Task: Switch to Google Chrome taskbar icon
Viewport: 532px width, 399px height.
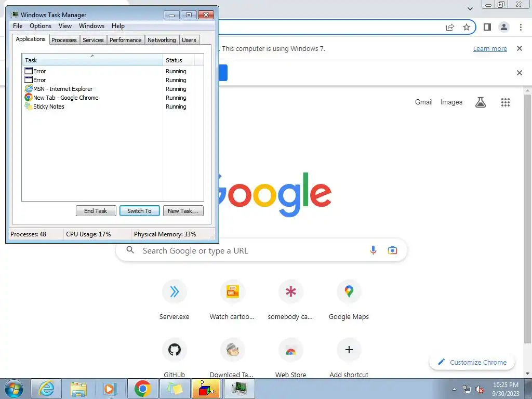Action: click(142, 389)
